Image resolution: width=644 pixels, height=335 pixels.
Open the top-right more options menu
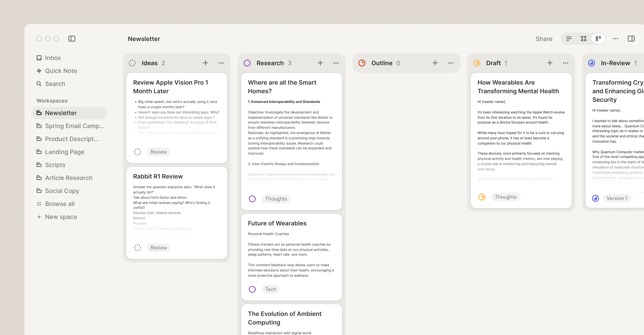point(616,39)
